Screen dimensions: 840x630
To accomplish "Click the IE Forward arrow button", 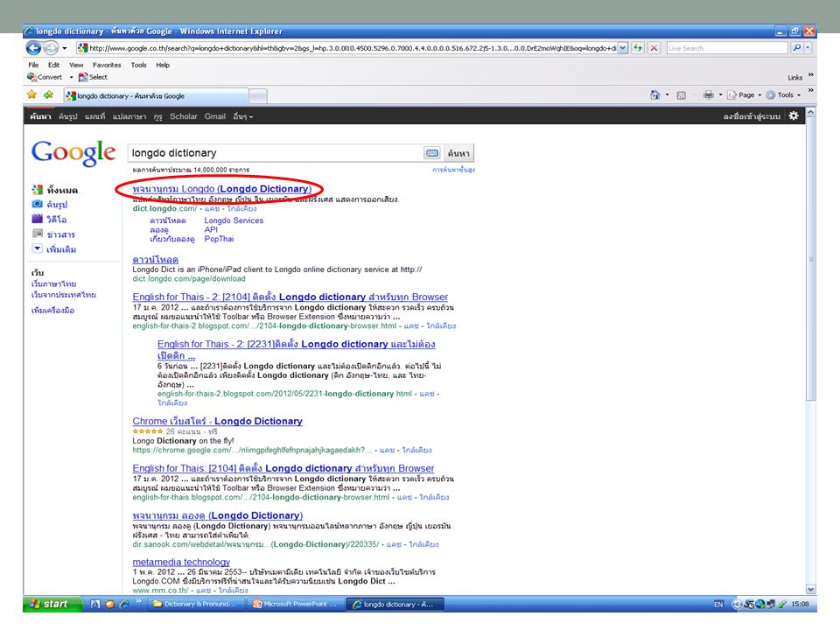I will point(51,48).
